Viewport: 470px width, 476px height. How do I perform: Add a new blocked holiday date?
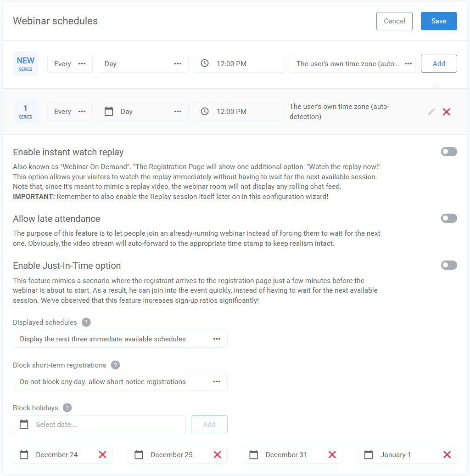[209, 424]
